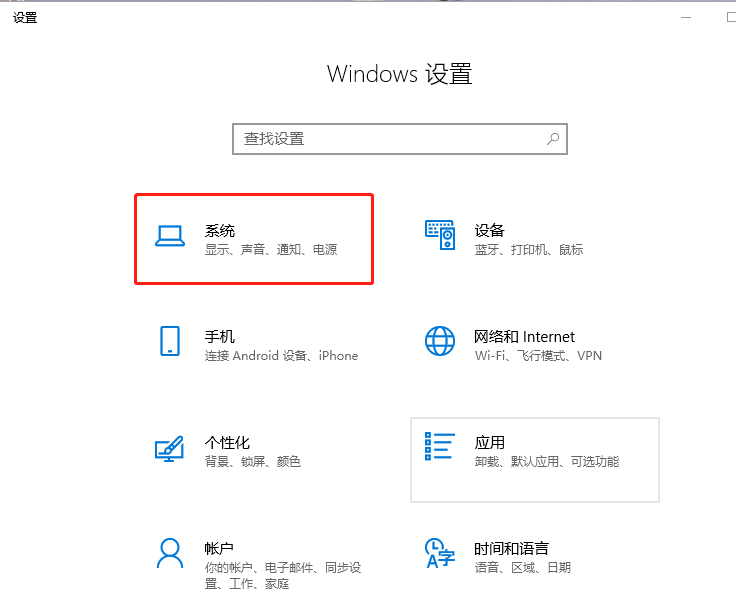This screenshot has height=614, width=736.
Task: Click the text 蓝牙、打印机、鼠标
Action: [x=529, y=250]
